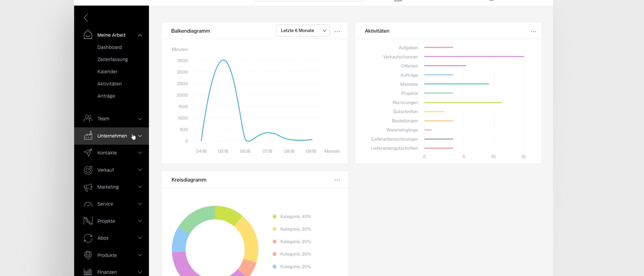
Task: Select the Service menu label
Action: tap(105, 204)
